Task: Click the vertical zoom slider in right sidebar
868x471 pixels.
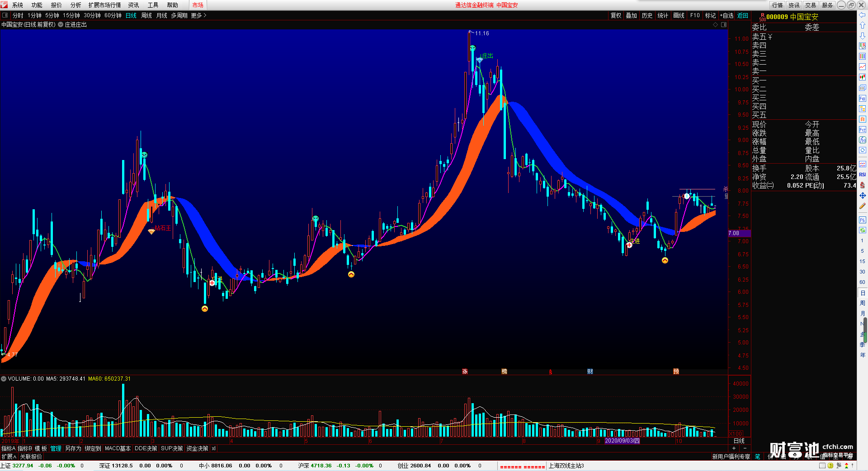Action: point(866,330)
